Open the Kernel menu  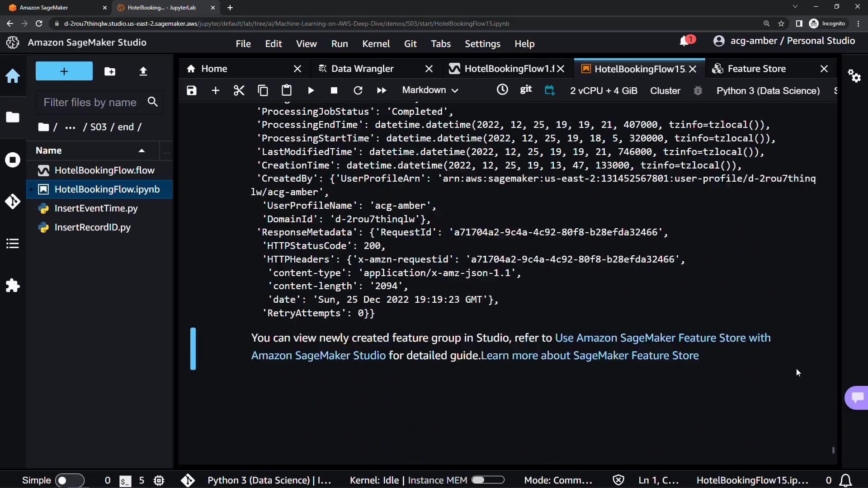(375, 44)
